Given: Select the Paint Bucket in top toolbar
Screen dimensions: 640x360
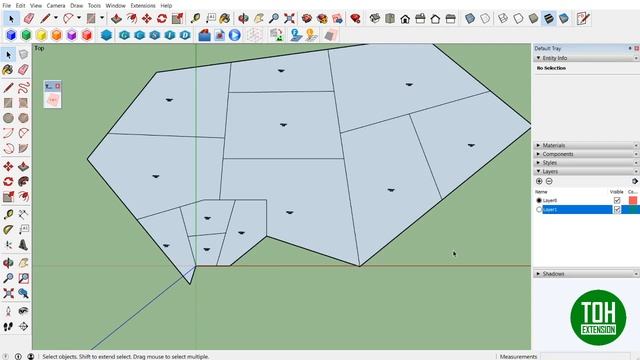Looking at the screenshot, I should tap(224, 18).
